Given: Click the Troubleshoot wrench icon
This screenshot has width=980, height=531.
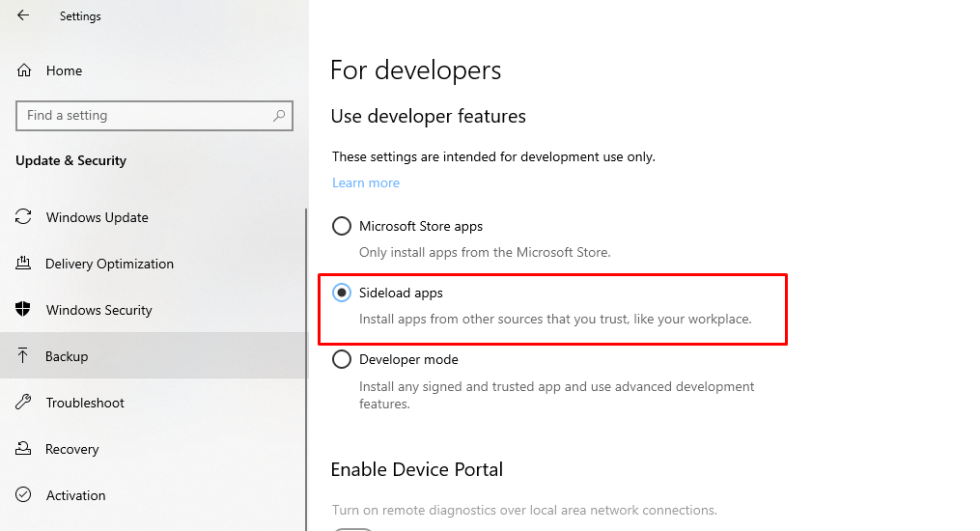Looking at the screenshot, I should (x=23, y=403).
